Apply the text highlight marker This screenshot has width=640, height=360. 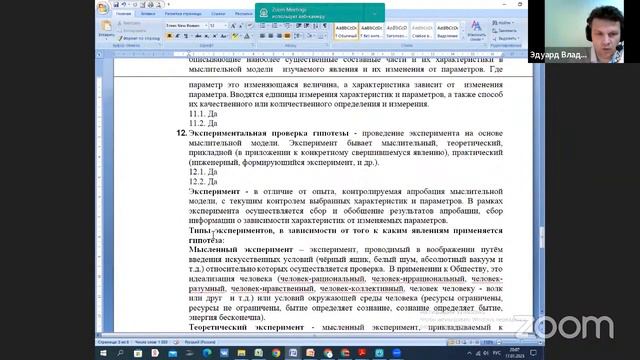236,36
